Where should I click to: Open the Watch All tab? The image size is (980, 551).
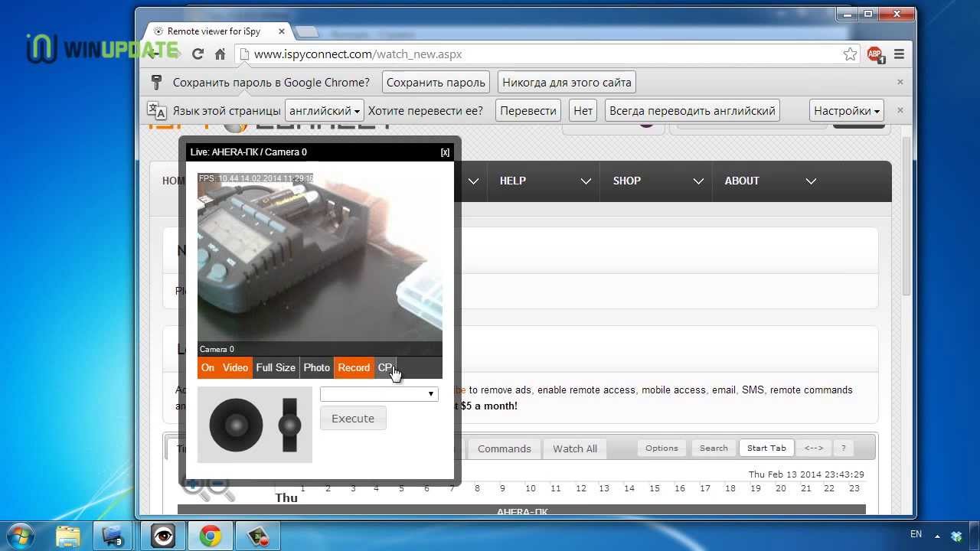[575, 448]
